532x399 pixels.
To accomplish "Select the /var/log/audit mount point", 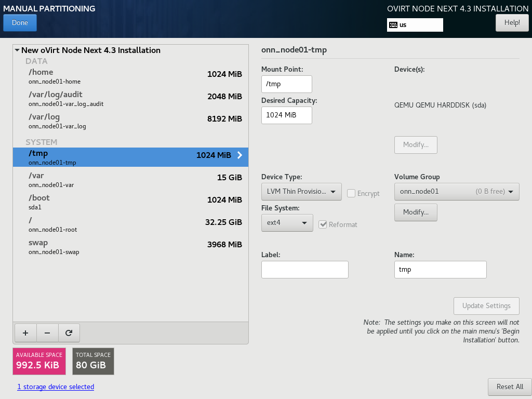I will coord(130,99).
